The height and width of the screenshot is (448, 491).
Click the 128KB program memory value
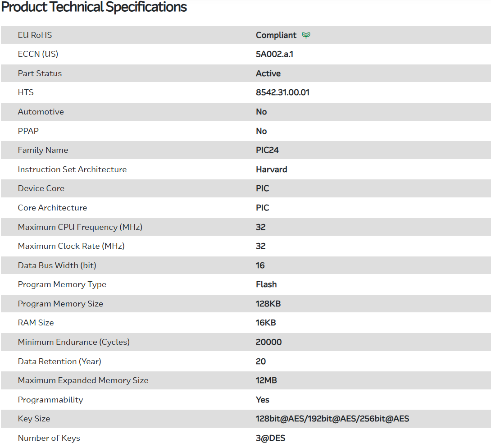pyautogui.click(x=268, y=304)
